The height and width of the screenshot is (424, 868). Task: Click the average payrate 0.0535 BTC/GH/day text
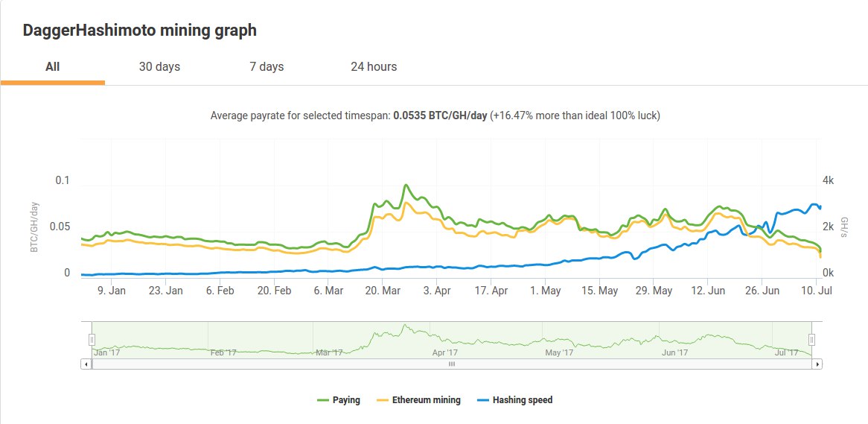(x=440, y=116)
